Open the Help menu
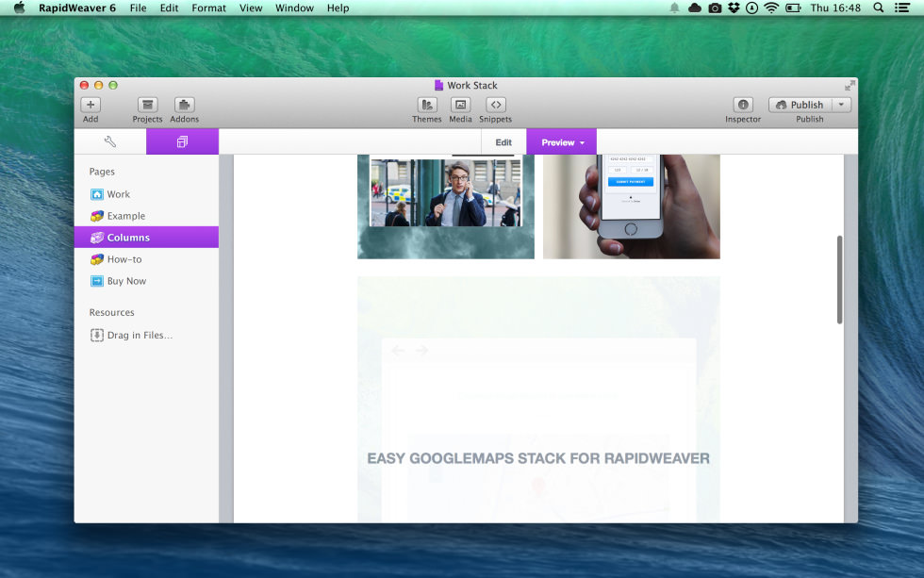This screenshot has width=924, height=578. (x=338, y=8)
